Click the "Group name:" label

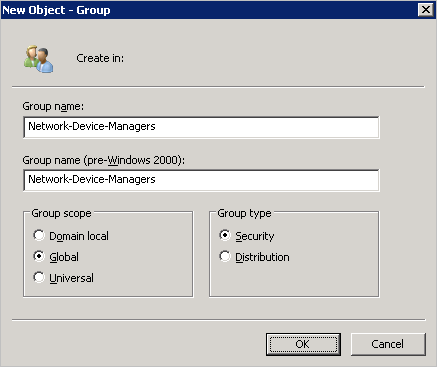pyautogui.click(x=53, y=106)
